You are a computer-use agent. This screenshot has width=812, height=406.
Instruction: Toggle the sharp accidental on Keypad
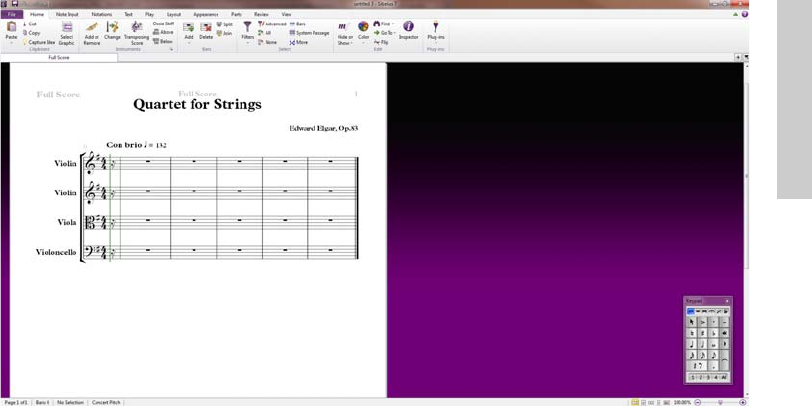click(x=703, y=334)
